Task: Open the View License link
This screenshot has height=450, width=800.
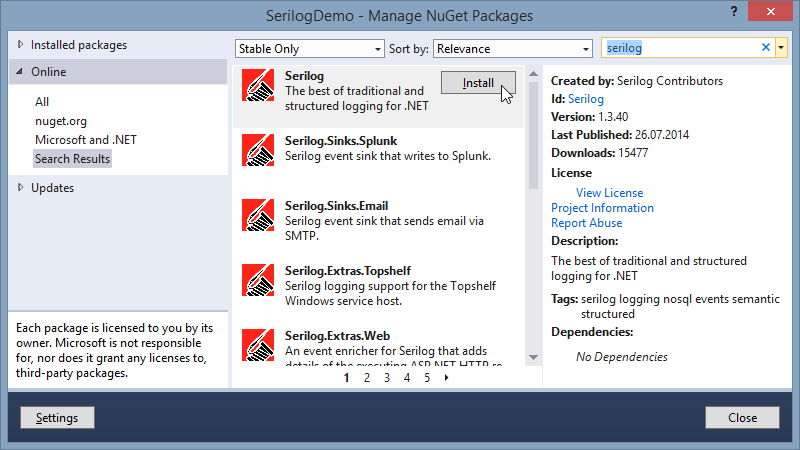Action: click(x=609, y=193)
